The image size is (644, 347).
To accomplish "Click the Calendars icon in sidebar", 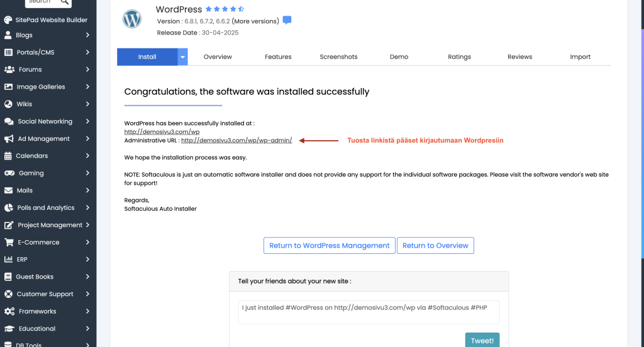I will click(8, 156).
